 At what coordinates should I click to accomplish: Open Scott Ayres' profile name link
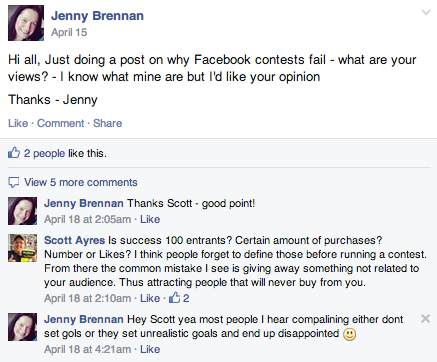click(74, 240)
